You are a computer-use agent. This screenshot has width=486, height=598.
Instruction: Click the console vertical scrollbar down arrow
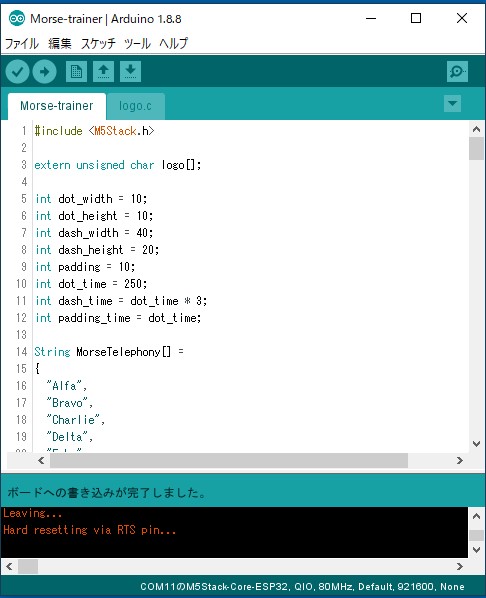click(x=476, y=550)
